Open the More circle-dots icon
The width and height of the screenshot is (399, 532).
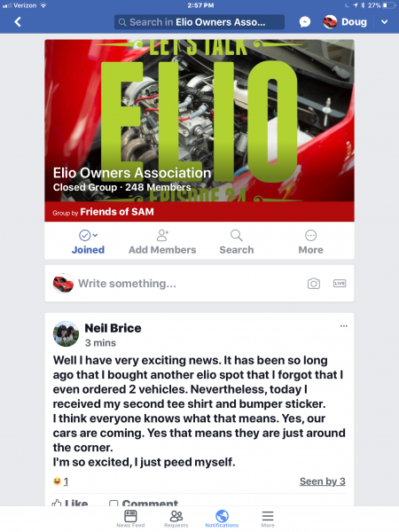[x=311, y=235]
